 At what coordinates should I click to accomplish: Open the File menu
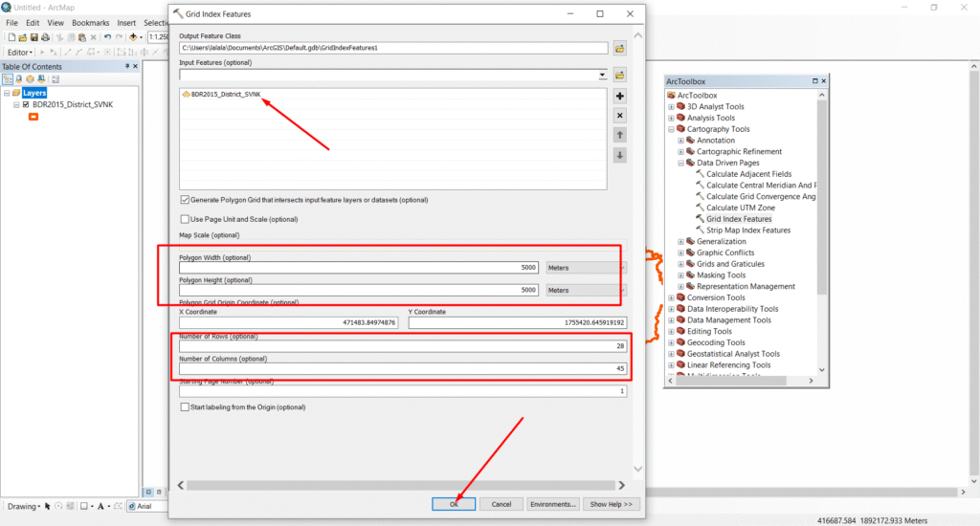11,23
